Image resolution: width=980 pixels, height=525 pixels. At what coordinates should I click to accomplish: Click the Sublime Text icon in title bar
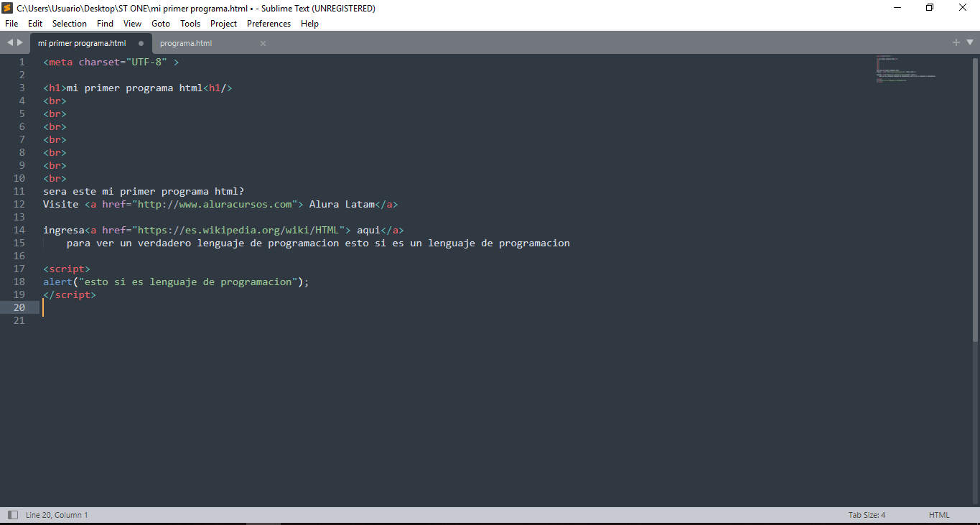click(7, 8)
